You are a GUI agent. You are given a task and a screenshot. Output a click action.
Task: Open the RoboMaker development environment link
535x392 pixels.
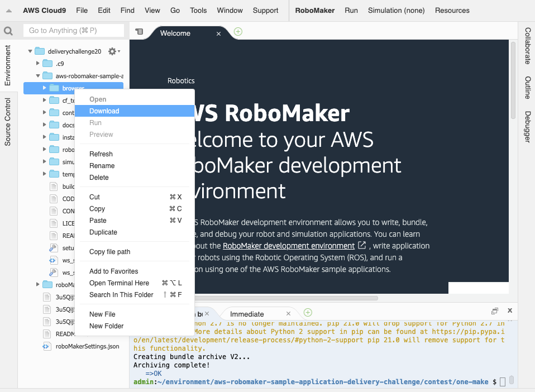pyautogui.click(x=289, y=246)
